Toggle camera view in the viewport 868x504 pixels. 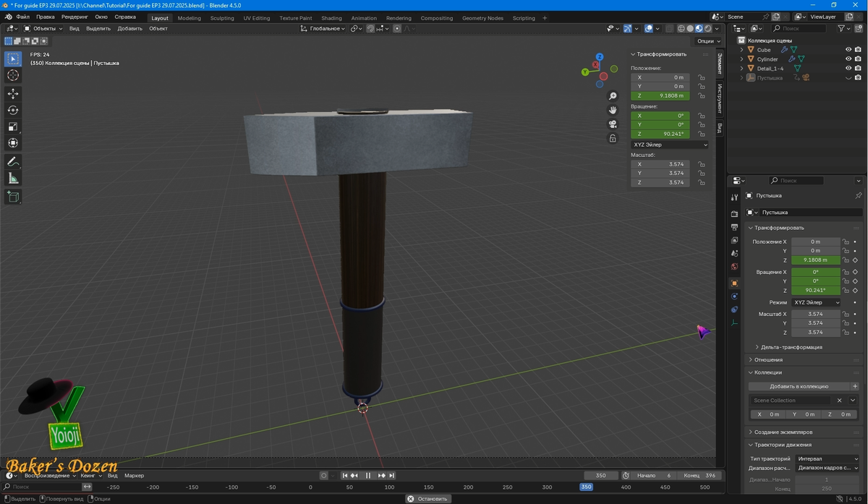[x=613, y=124]
